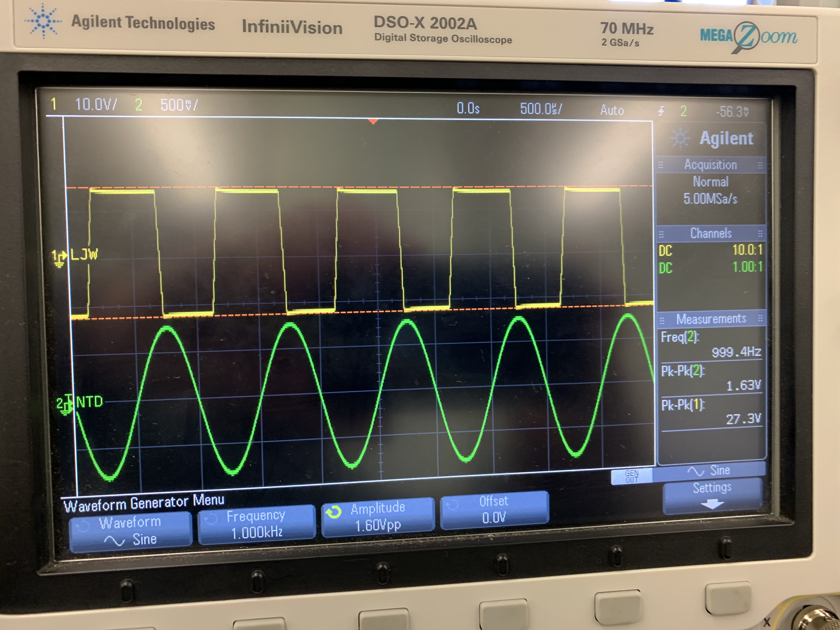Click the 10.0V/ channel 1 scale value
Screen dimensions: 840x630
[x=96, y=104]
